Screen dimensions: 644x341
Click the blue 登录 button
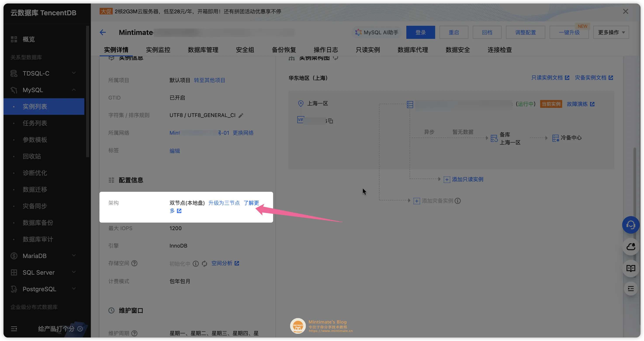pos(421,32)
